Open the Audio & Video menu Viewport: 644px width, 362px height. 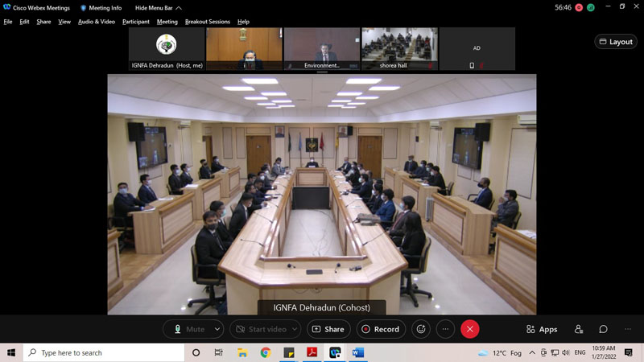97,22
